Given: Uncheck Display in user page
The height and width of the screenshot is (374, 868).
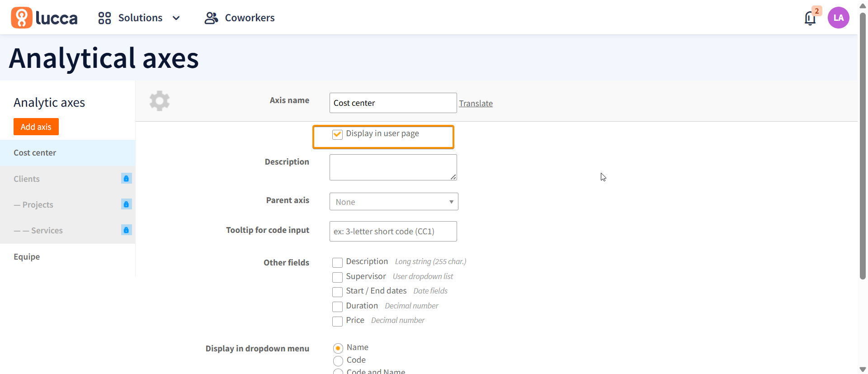Looking at the screenshot, I should point(337,134).
